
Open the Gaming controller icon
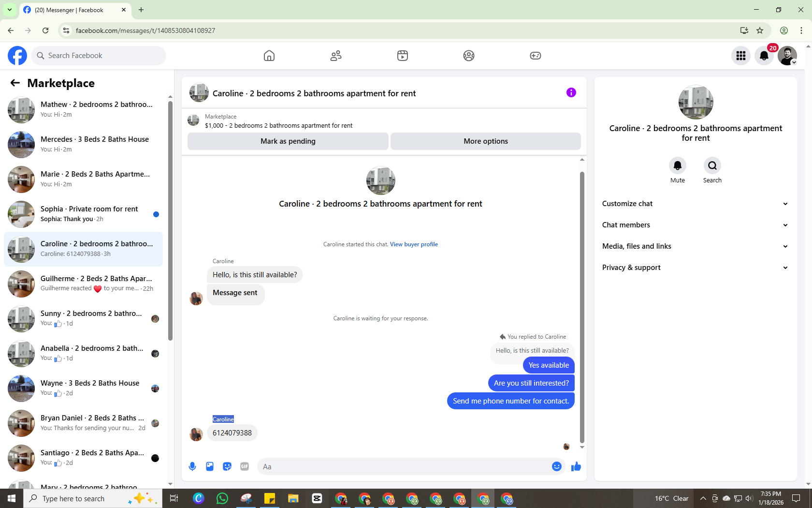536,56
